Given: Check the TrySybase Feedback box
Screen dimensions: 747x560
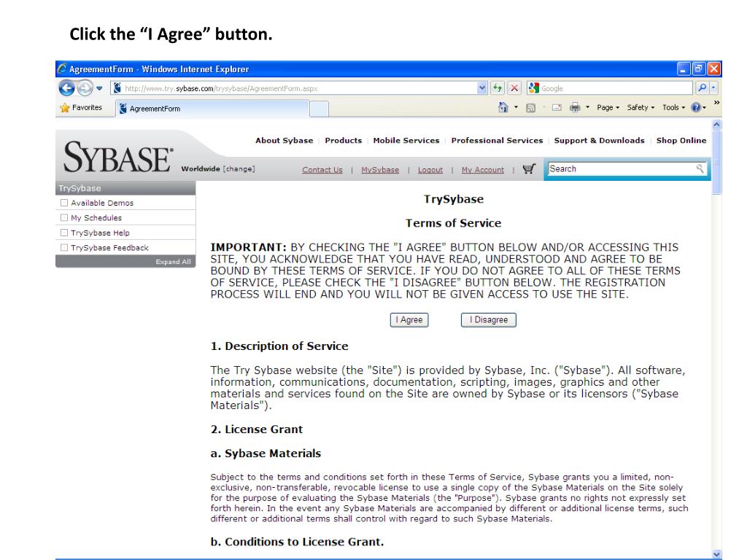Looking at the screenshot, I should (x=64, y=248).
